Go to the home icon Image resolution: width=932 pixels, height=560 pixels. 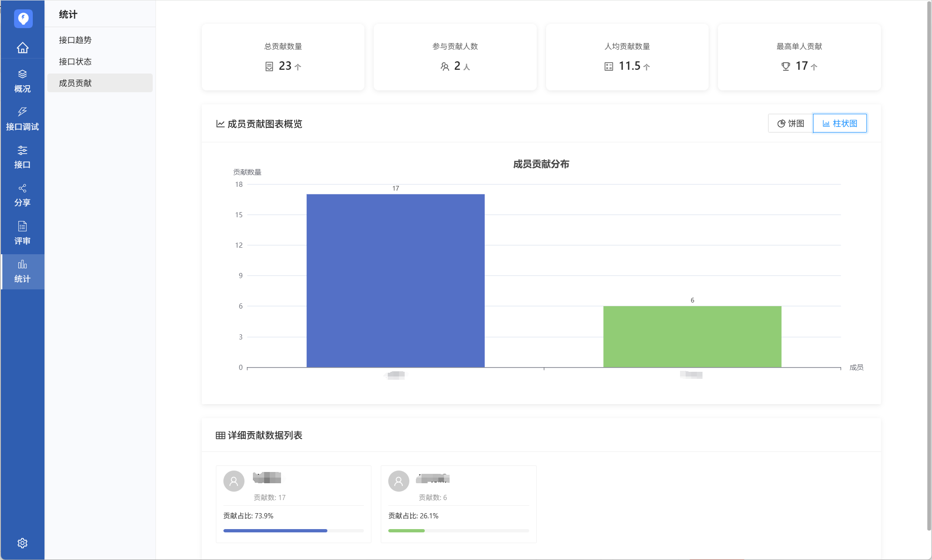22,48
